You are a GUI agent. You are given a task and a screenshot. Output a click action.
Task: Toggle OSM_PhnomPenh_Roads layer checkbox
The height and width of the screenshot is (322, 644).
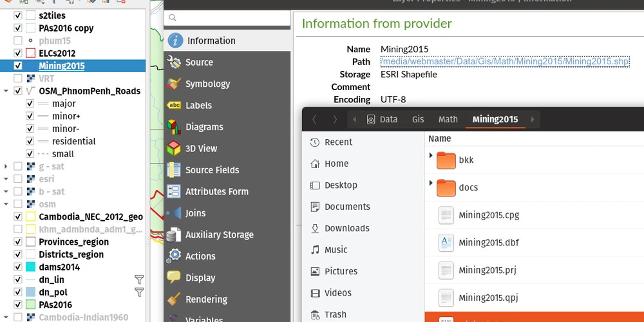click(17, 91)
